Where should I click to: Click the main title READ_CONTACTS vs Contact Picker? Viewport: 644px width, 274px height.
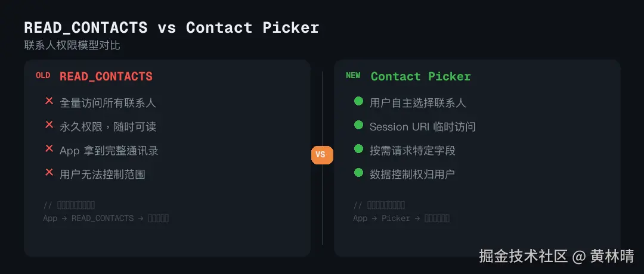click(171, 27)
